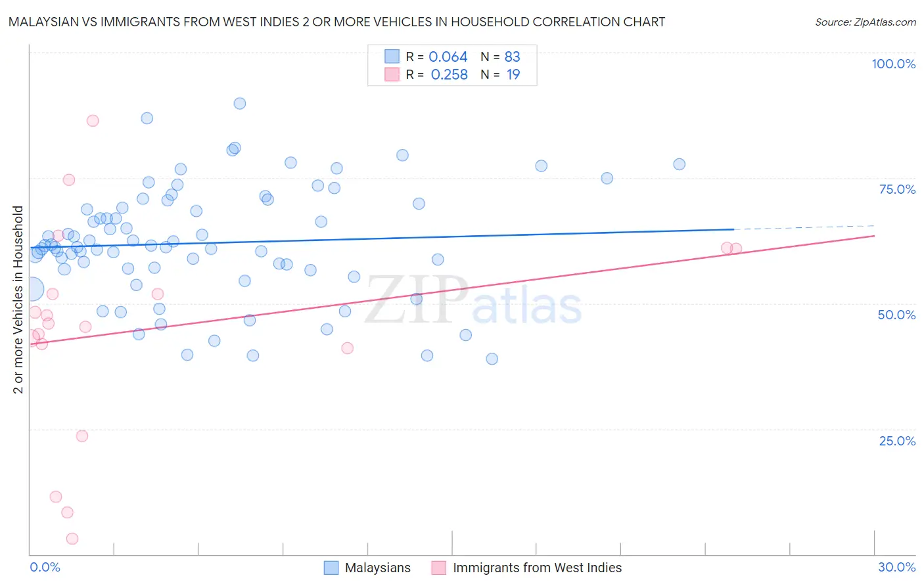
Task: Click the highest pink data point near 86%
Action: [93, 120]
